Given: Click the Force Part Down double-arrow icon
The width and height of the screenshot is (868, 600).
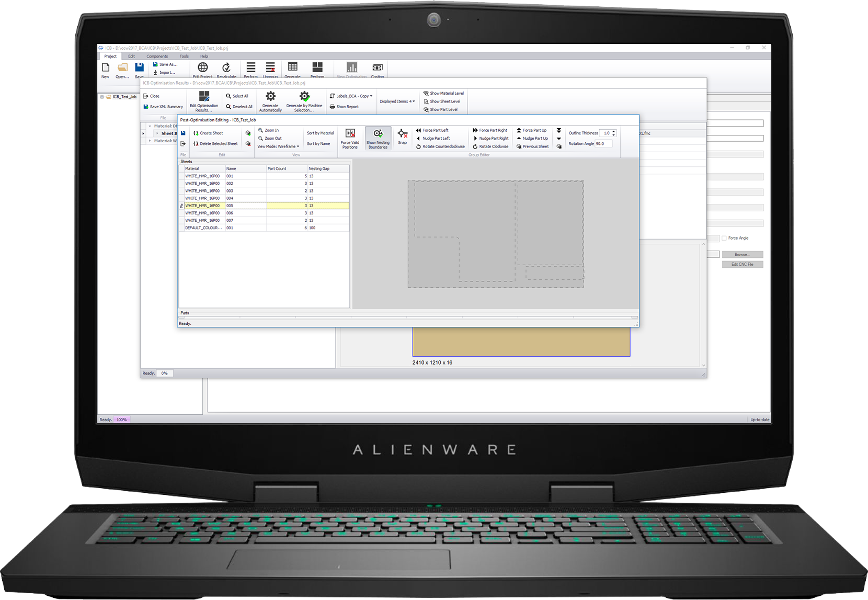Looking at the screenshot, I should [559, 130].
